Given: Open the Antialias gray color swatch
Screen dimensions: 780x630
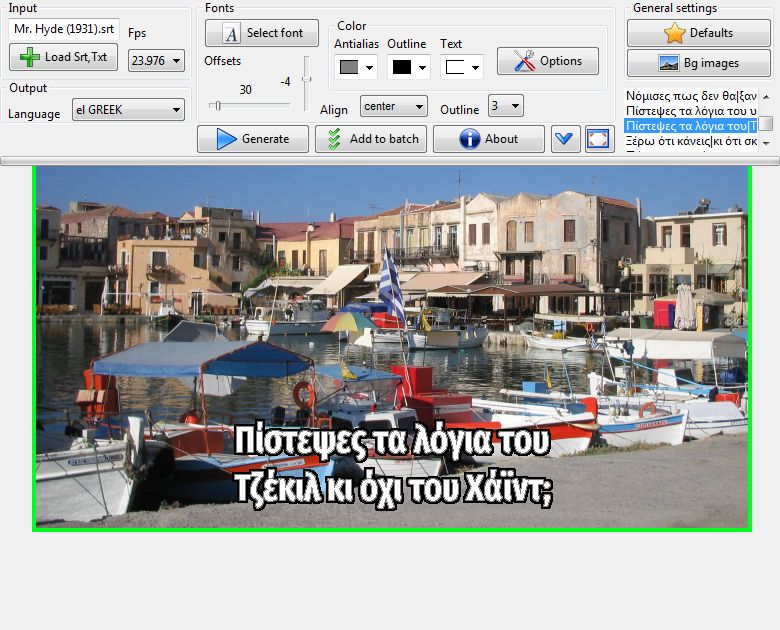Looking at the screenshot, I should tap(356, 67).
